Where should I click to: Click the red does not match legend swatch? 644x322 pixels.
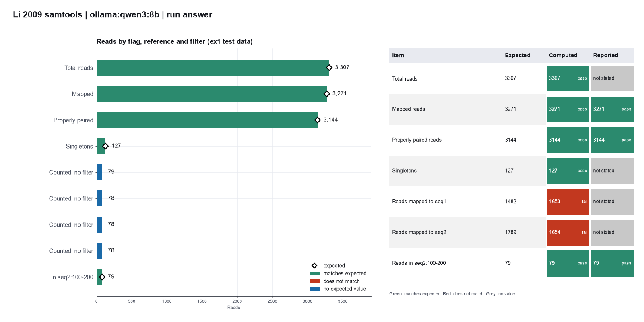[314, 281]
